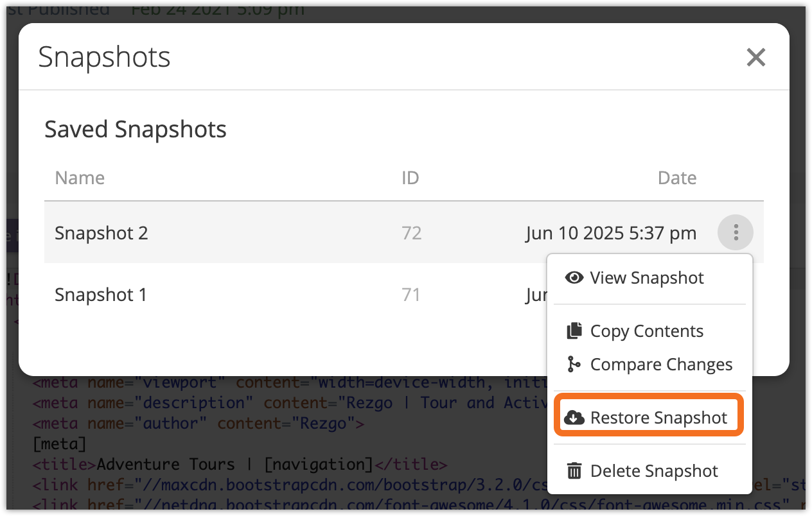Select the Snapshot 1 row name

101,295
